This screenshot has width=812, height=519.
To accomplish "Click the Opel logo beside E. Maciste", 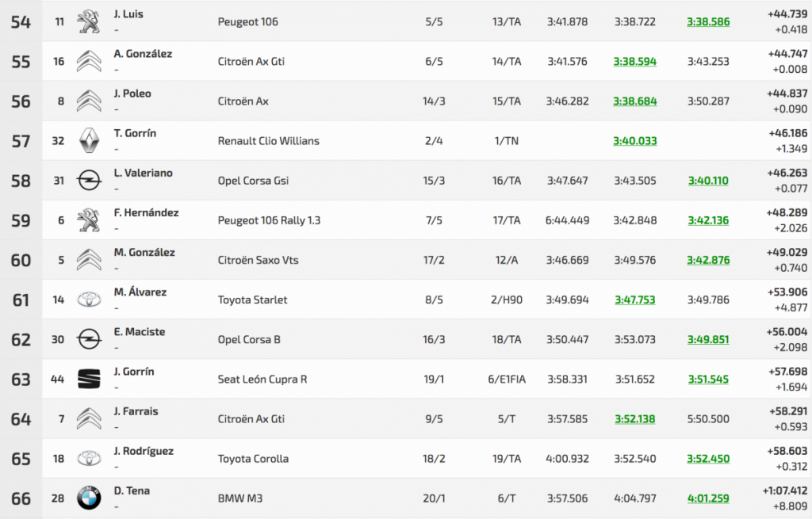I will [x=89, y=339].
